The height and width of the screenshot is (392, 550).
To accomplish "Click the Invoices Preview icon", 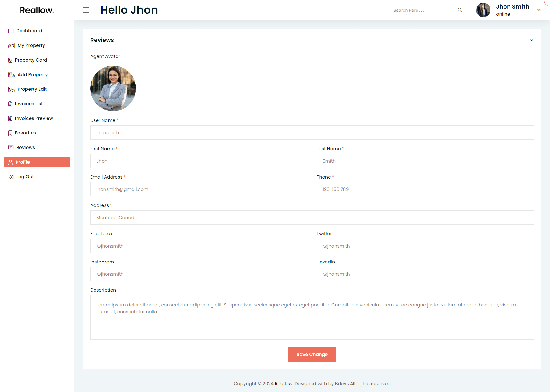I will 10,118.
